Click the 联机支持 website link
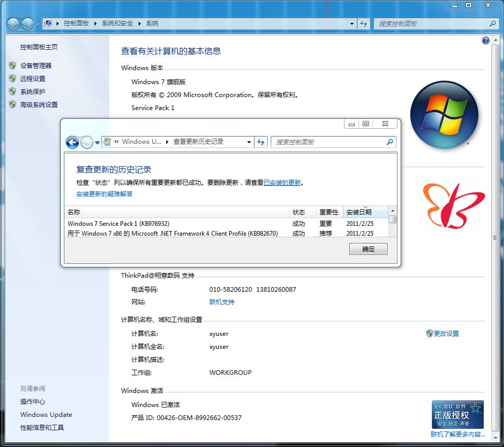This screenshot has width=504, height=447. pos(222,302)
